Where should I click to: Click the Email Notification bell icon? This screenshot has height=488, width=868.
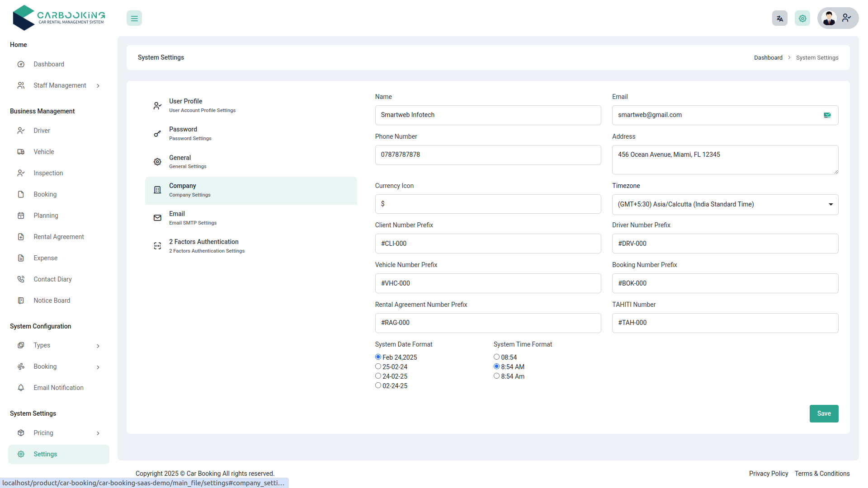(21, 388)
